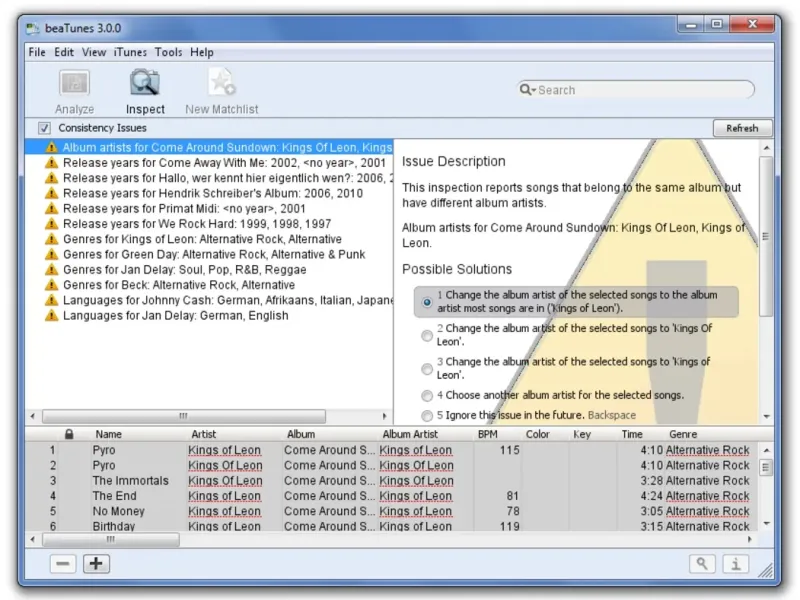Screen dimensions: 800x600
Task: Click right arrow of song table horizontal scrollbar
Action: (x=749, y=539)
